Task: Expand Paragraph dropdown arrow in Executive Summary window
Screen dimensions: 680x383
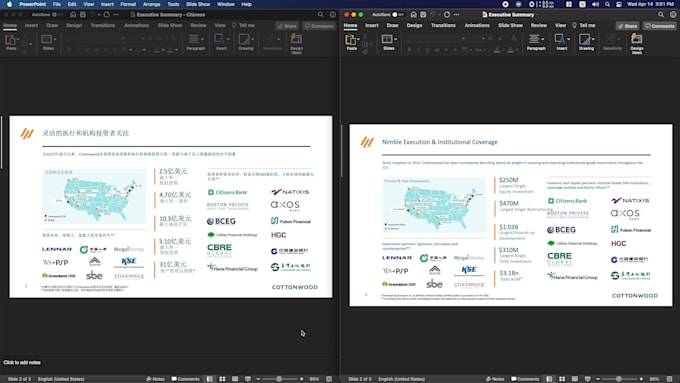Action: 543,39
